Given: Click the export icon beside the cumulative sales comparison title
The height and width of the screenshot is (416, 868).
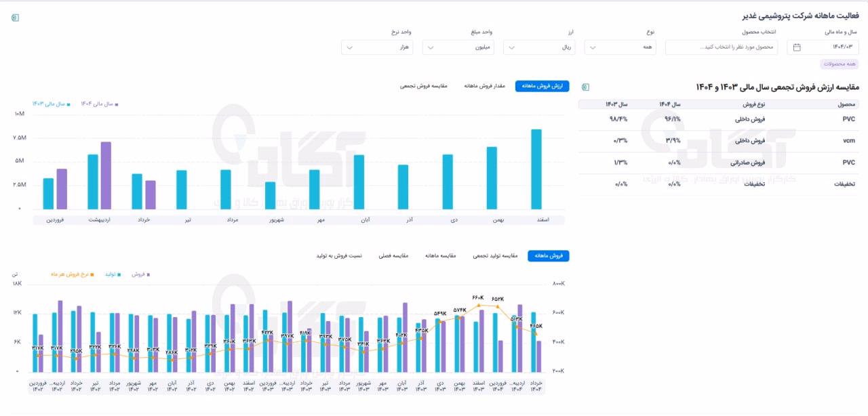Looking at the screenshot, I should (586, 87).
